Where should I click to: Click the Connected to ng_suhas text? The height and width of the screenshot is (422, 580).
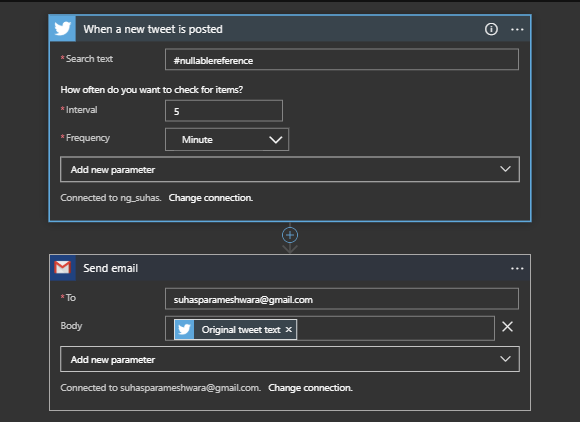click(x=111, y=198)
